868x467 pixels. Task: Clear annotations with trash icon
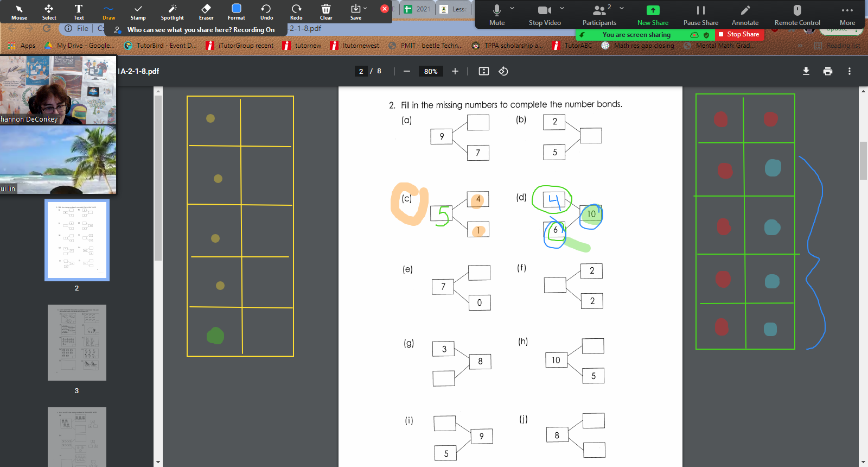click(326, 12)
